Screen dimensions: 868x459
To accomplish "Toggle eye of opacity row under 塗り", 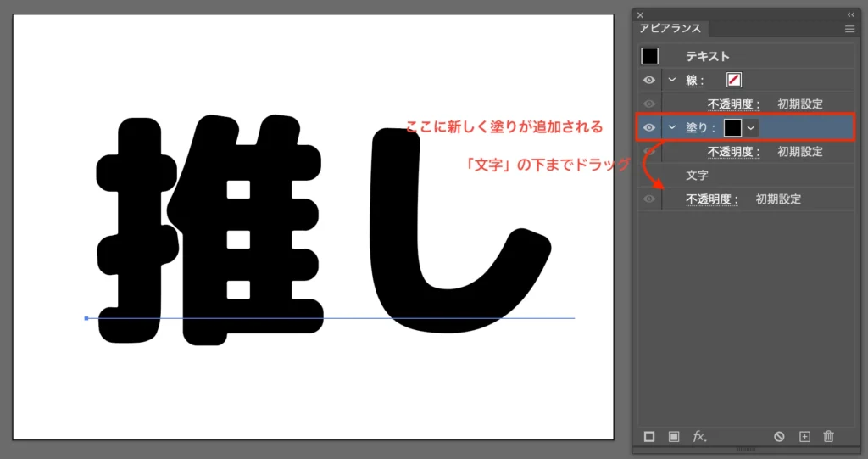I will click(x=649, y=151).
